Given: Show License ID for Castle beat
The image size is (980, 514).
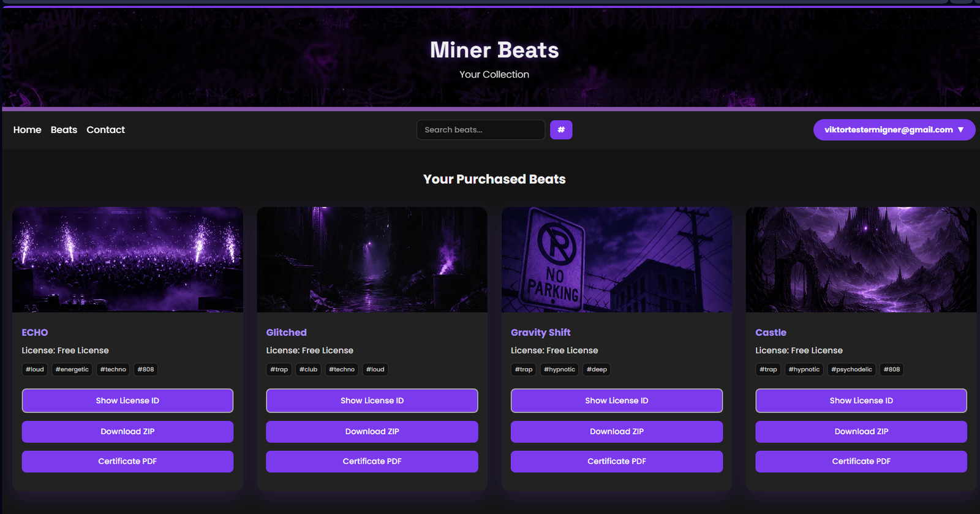Looking at the screenshot, I should coord(861,401).
